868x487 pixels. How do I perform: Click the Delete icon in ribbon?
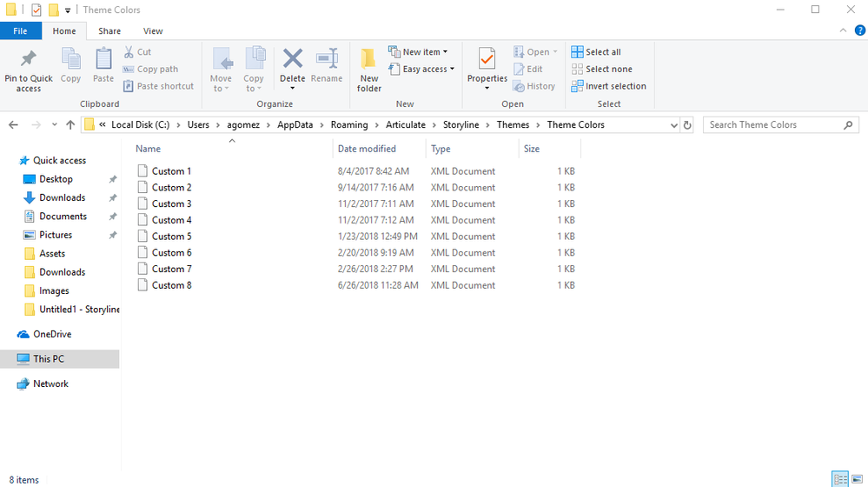(293, 59)
